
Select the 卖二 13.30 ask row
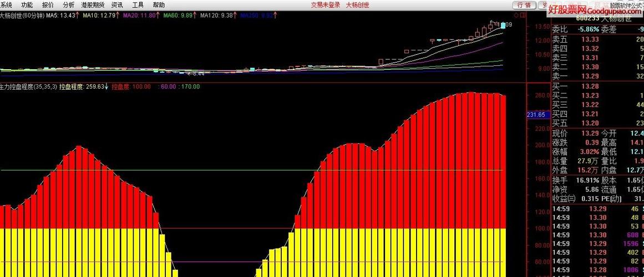pyautogui.click(x=597, y=67)
